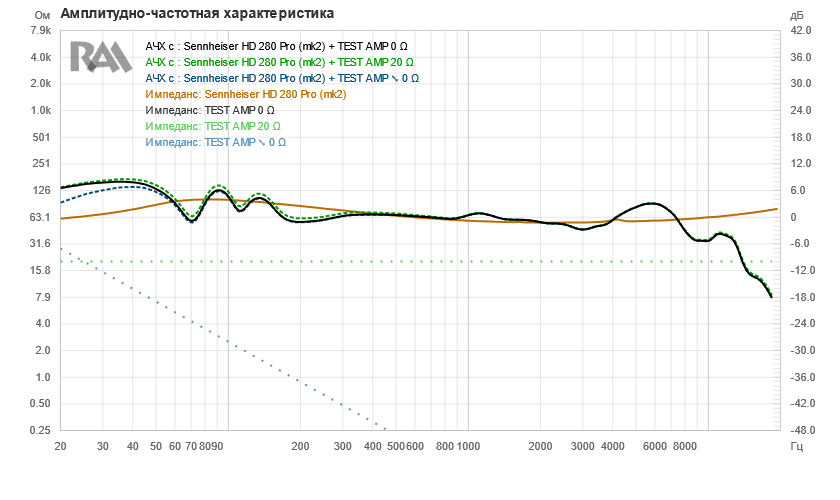Click the 'дБ' right axis unit label
The height and width of the screenshot is (500, 840).
pyautogui.click(x=797, y=16)
